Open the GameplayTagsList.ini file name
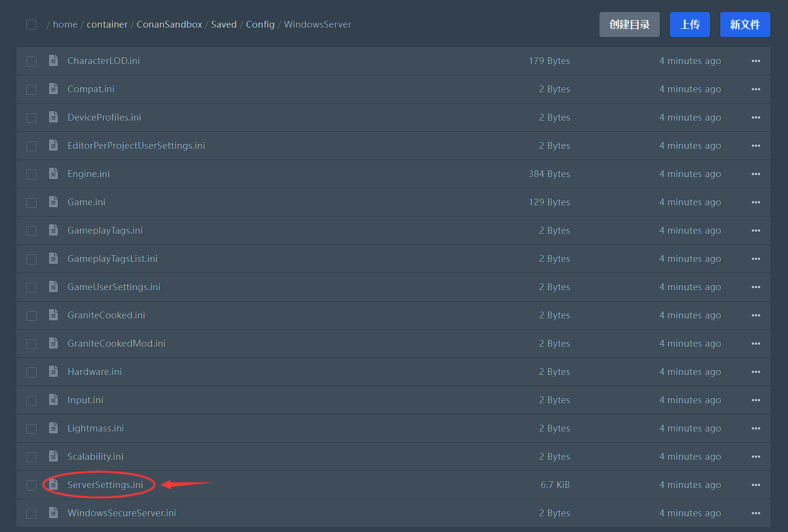 pos(112,259)
